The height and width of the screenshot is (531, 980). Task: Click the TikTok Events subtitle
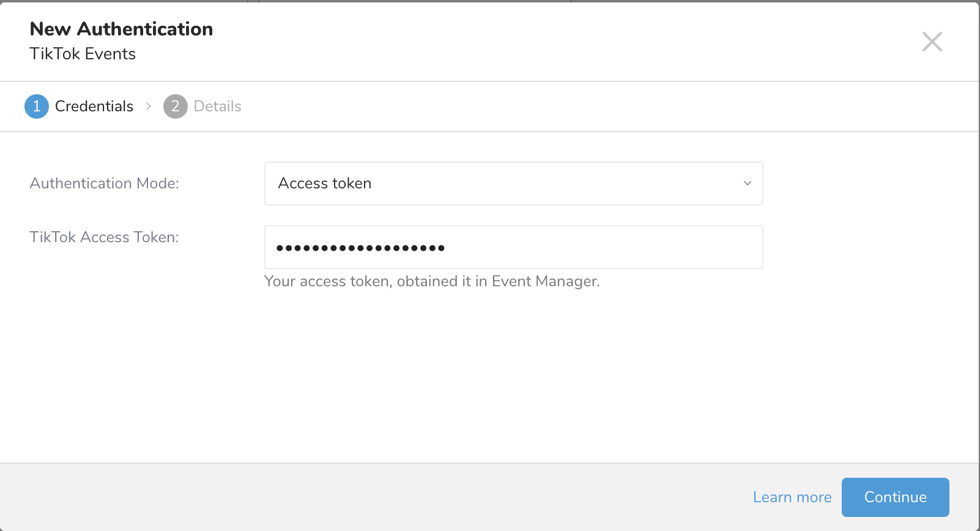[83, 54]
